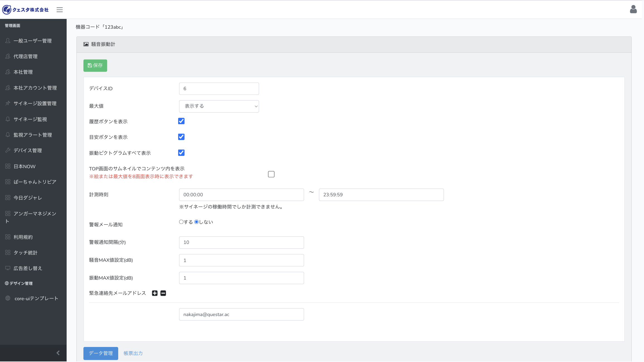The image size is (644, 362).
Task: Click the クェスタ株式会社 logo
Action: point(25,10)
